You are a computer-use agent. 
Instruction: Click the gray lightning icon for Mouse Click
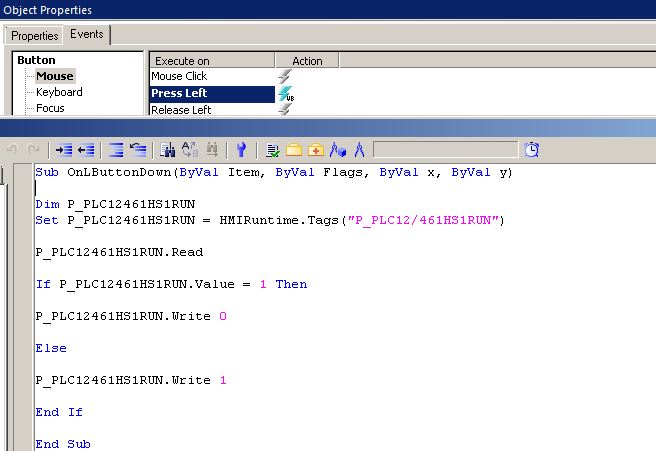[284, 77]
